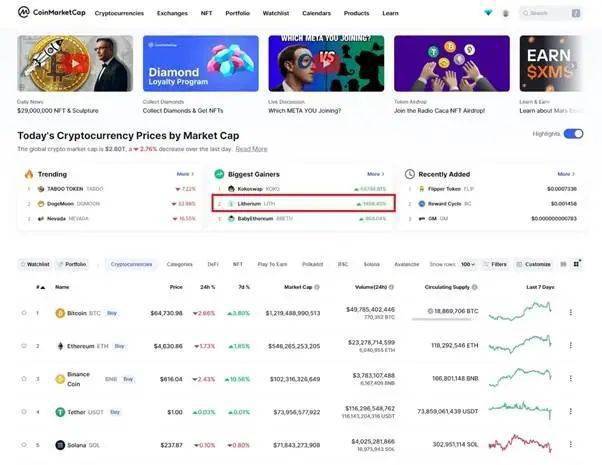Open the Learn nav menu
This screenshot has width=602, height=465.
390,13
